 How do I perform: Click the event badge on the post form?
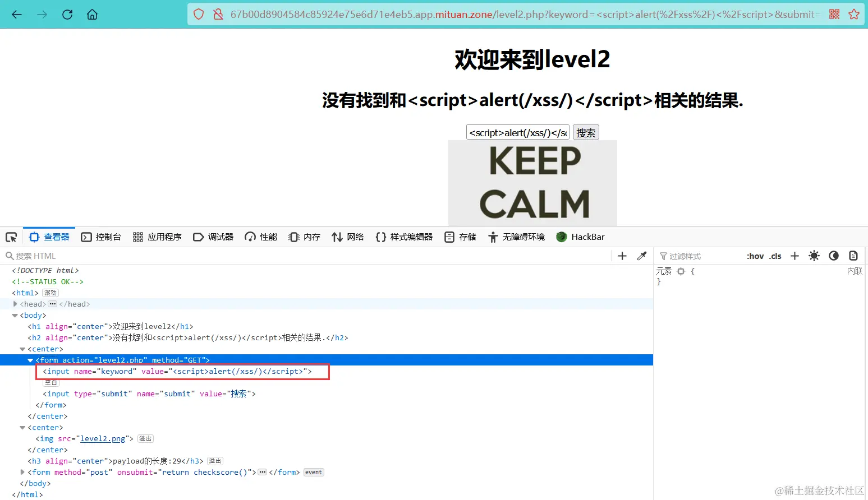pos(313,472)
